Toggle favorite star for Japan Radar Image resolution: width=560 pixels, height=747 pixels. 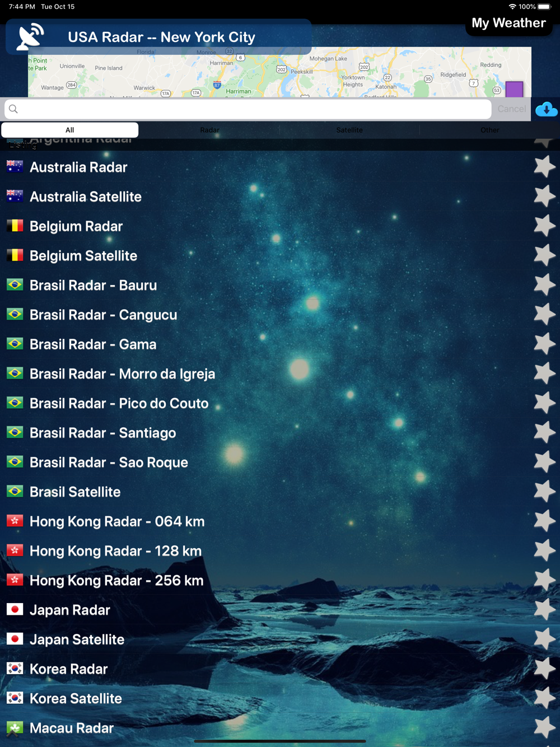[x=544, y=610]
